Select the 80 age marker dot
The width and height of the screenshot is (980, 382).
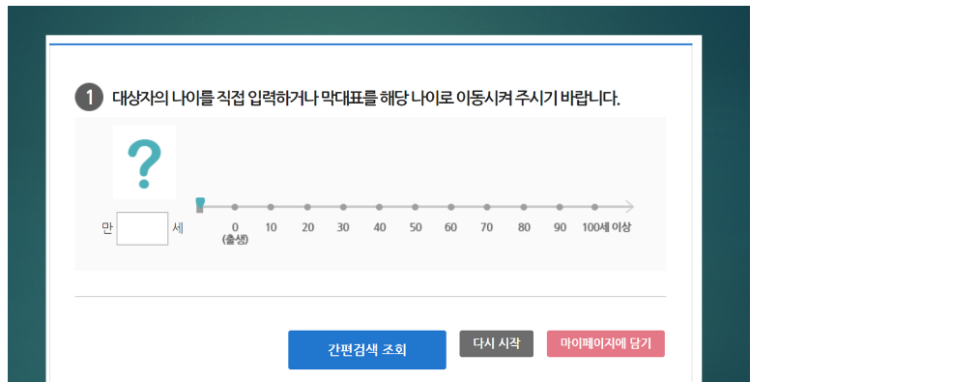[x=524, y=207]
